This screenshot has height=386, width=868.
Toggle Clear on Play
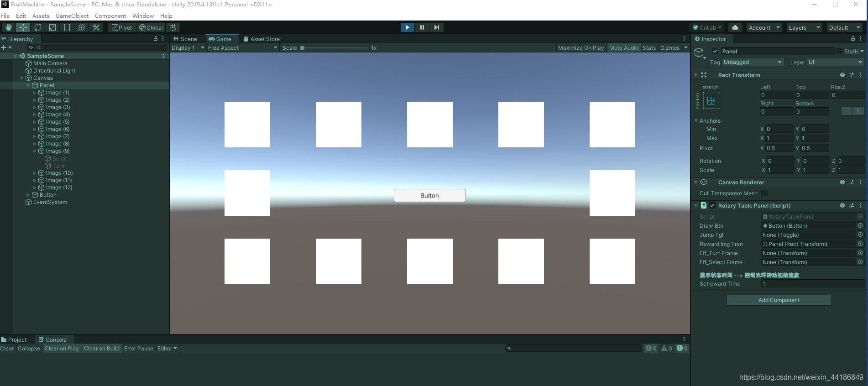(62, 349)
